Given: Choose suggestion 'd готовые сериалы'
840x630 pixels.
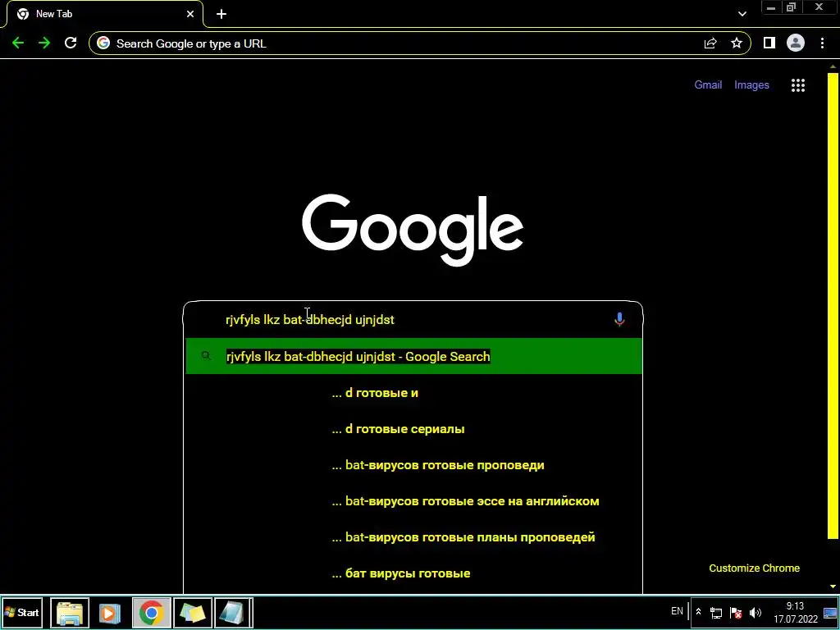Looking at the screenshot, I should pyautogui.click(x=413, y=429).
